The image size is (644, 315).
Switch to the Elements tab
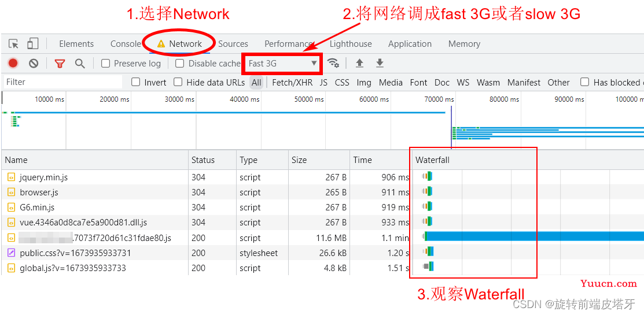76,44
